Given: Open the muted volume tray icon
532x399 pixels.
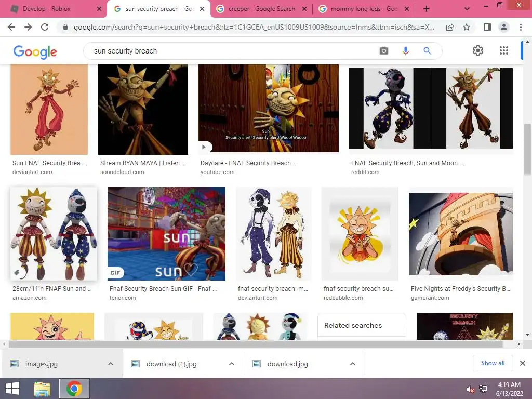Looking at the screenshot, I should (471, 389).
